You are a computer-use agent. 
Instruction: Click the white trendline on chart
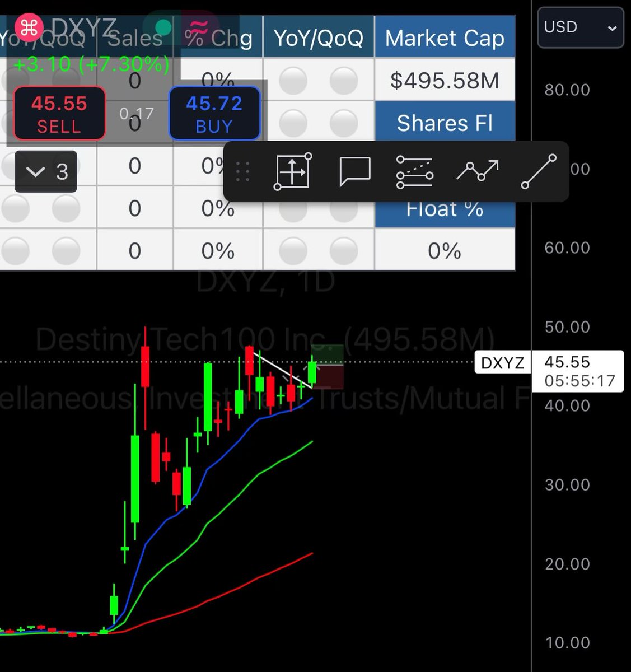point(283,369)
